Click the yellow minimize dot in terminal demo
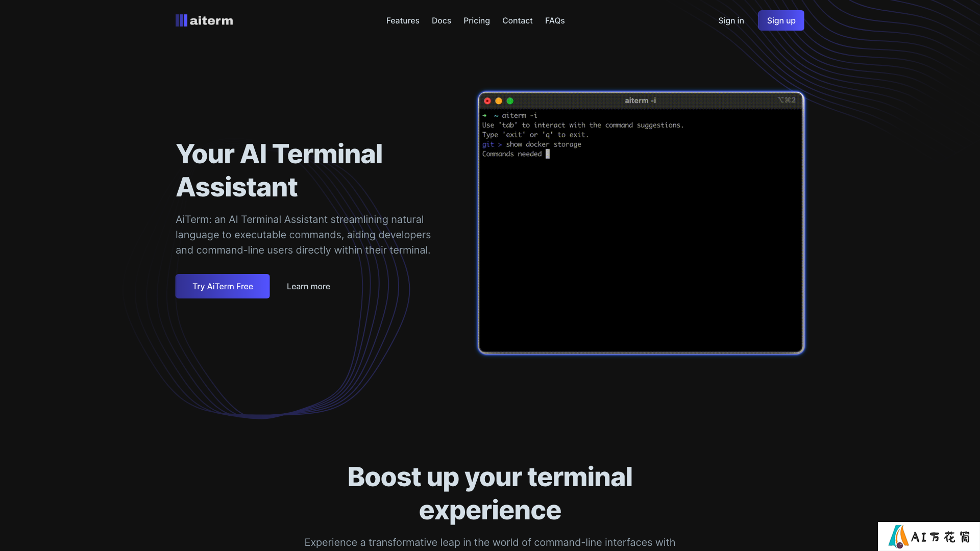 pyautogui.click(x=499, y=101)
